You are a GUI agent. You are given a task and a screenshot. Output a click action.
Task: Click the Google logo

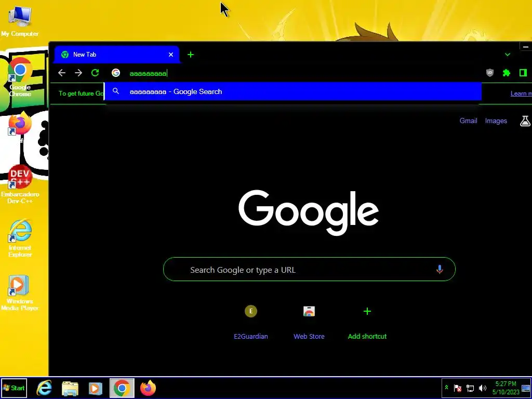pyautogui.click(x=309, y=212)
